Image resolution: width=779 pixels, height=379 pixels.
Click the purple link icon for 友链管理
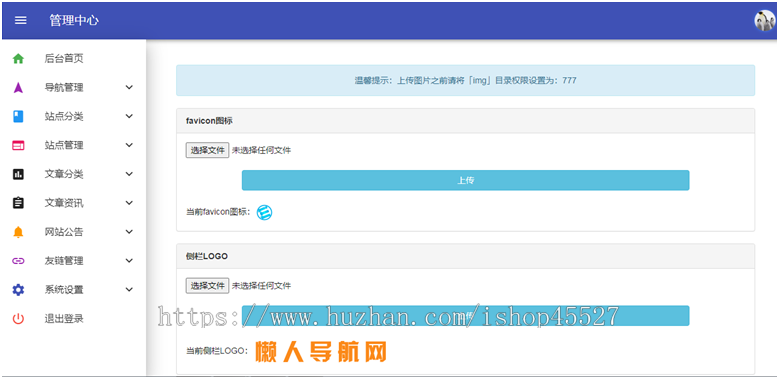[x=18, y=261]
